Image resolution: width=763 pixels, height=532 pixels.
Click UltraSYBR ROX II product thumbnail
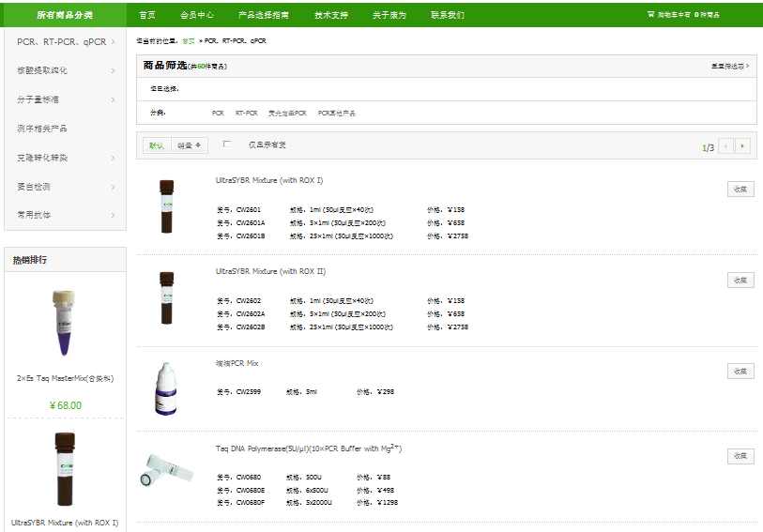point(167,297)
